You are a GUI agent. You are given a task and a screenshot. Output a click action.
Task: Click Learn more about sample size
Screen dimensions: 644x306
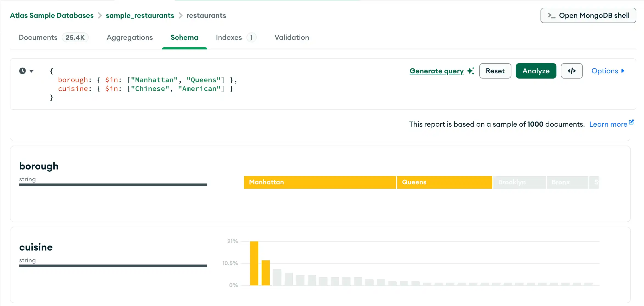coord(609,124)
